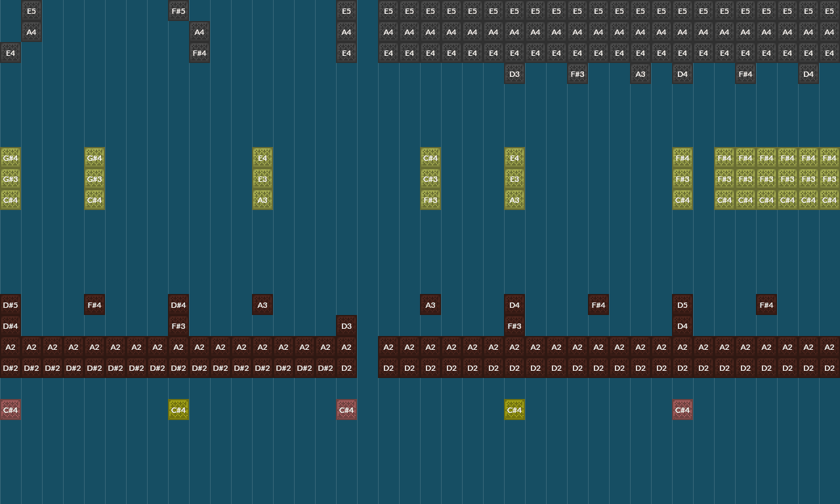Click the dark red D#5 note block

10,305
